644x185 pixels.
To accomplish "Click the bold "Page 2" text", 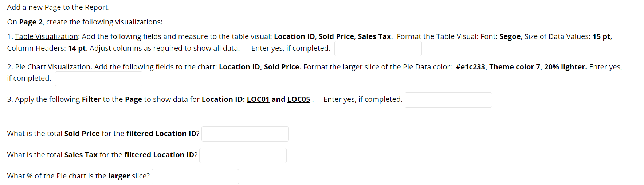I will [x=31, y=22].
